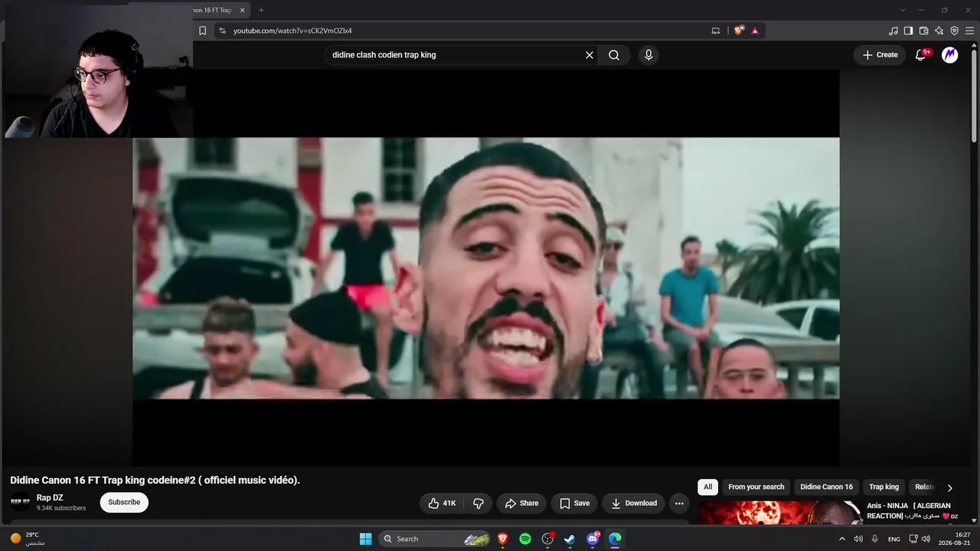Click the address bar URL
980x551 pixels.
292,31
